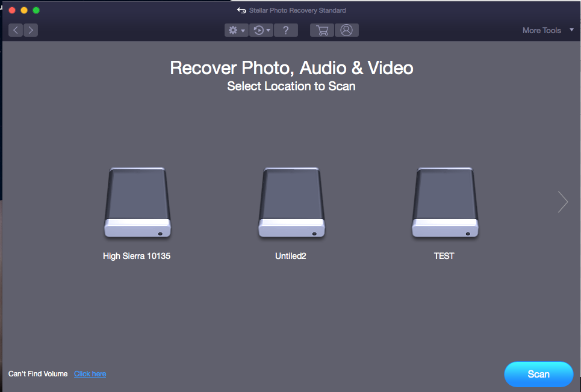Open the resume recovery dropdown

click(x=261, y=30)
